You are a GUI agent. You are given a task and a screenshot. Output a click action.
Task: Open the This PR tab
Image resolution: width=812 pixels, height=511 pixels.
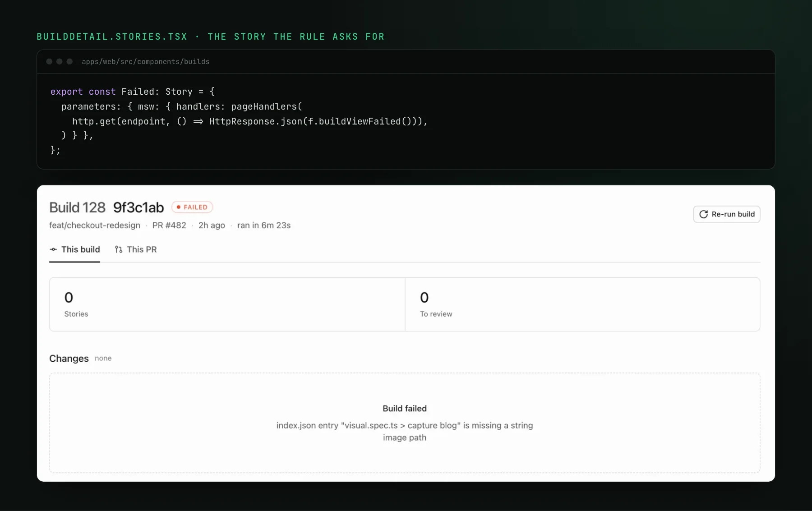click(x=136, y=249)
